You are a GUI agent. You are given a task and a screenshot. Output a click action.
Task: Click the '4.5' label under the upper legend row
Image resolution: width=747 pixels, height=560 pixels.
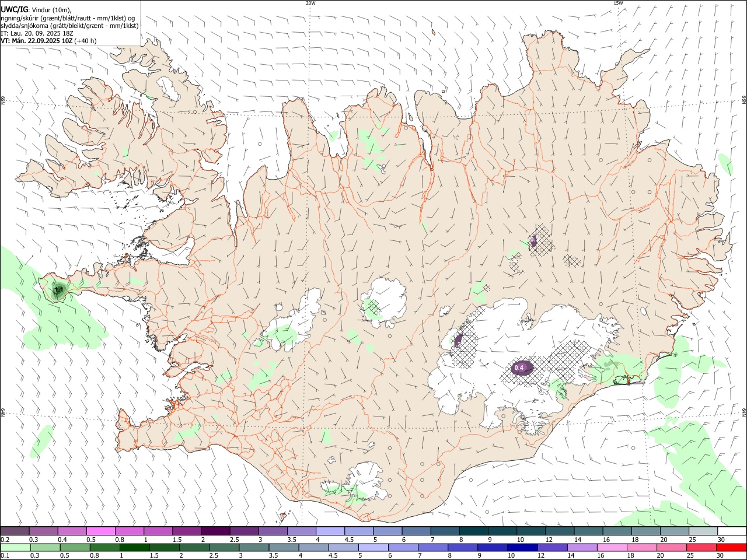[x=349, y=540]
